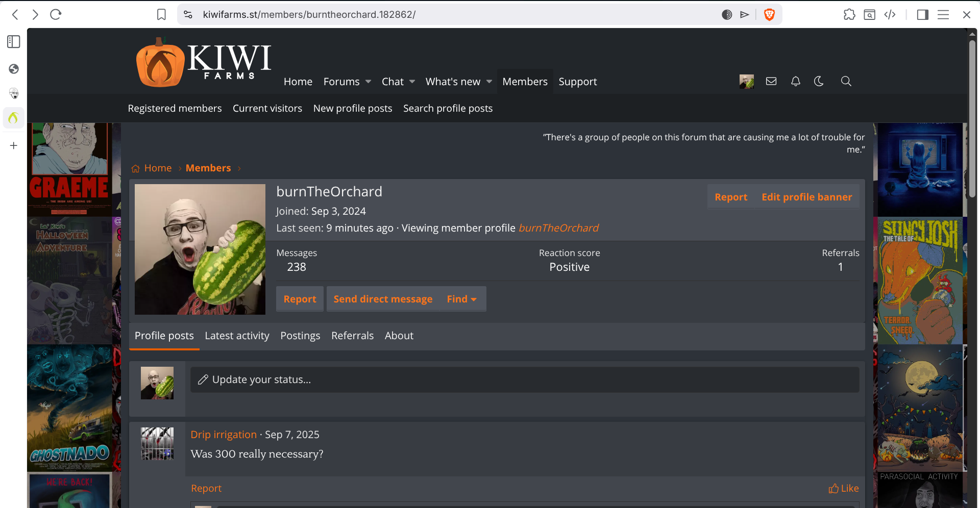Open the notifications bell
The image size is (980, 508).
pyautogui.click(x=795, y=81)
